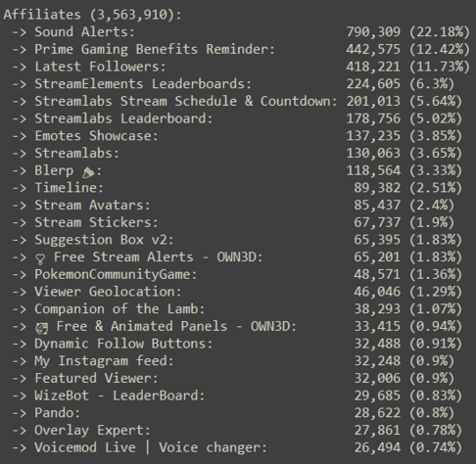Click the arrow before Pando
This screenshot has height=464, width=476.
20,413
